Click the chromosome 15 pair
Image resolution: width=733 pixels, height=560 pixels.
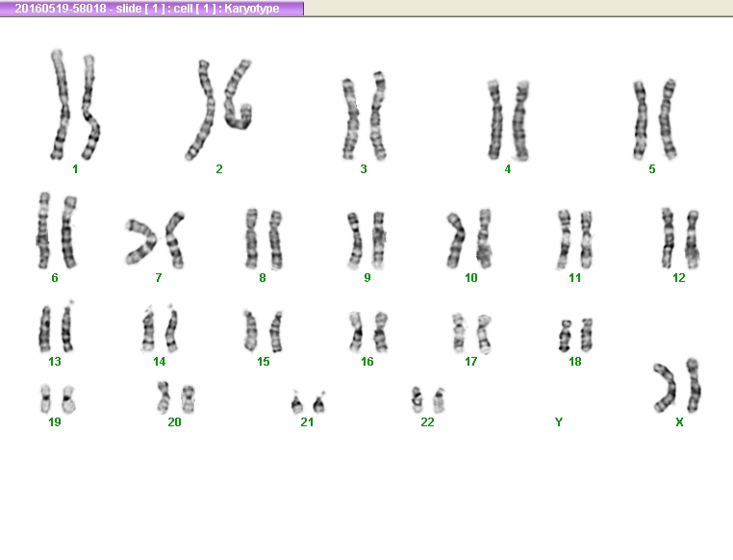pos(264,331)
